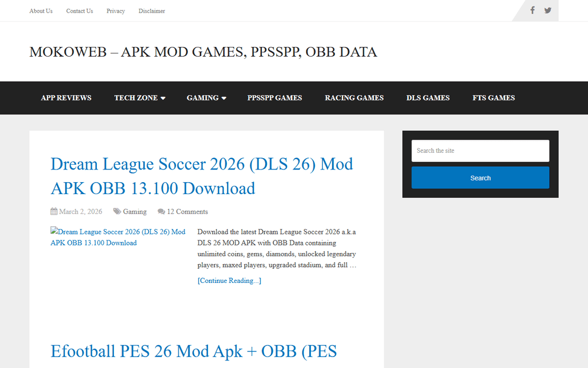Click the March 2, 2026 post date
This screenshot has width=588, height=368.
tap(81, 212)
